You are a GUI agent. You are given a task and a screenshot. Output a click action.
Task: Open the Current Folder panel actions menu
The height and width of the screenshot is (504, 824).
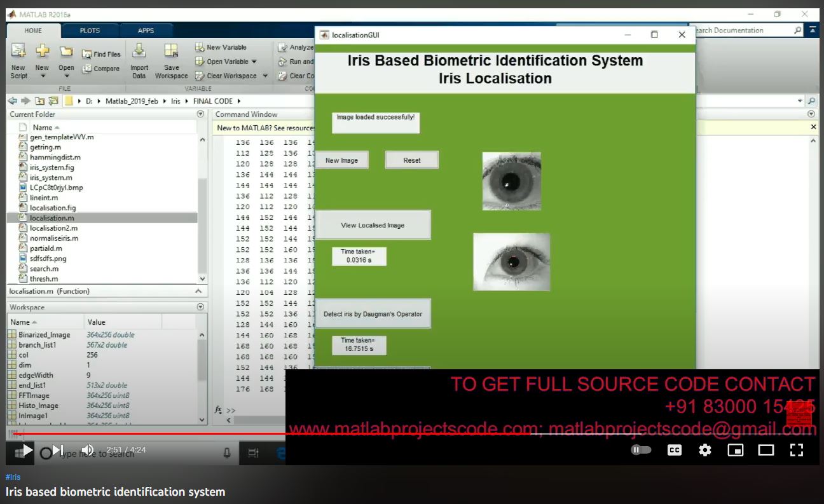pos(200,114)
